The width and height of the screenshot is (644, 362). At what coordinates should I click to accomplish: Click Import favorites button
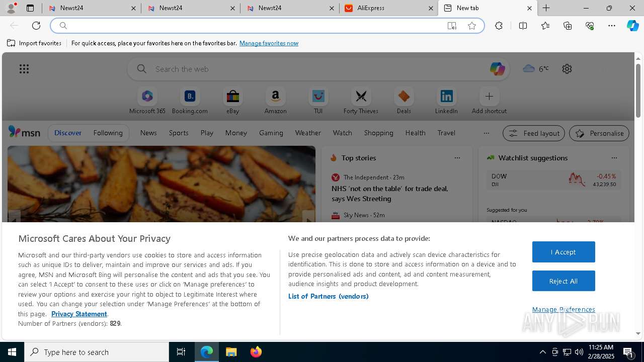click(34, 43)
